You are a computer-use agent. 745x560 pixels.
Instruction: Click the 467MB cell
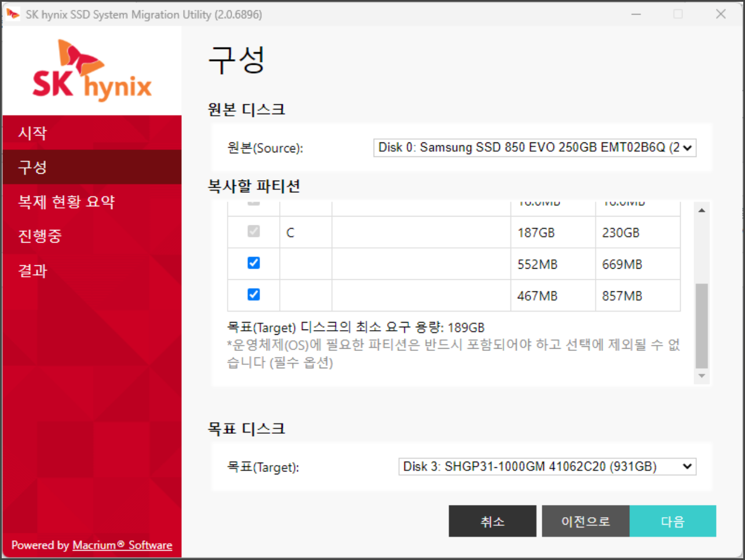tap(553, 296)
